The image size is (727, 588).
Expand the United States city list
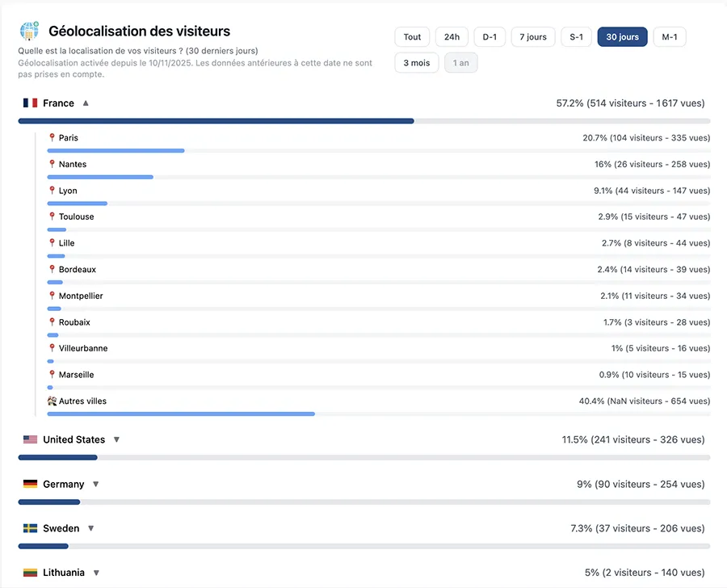tap(116, 440)
